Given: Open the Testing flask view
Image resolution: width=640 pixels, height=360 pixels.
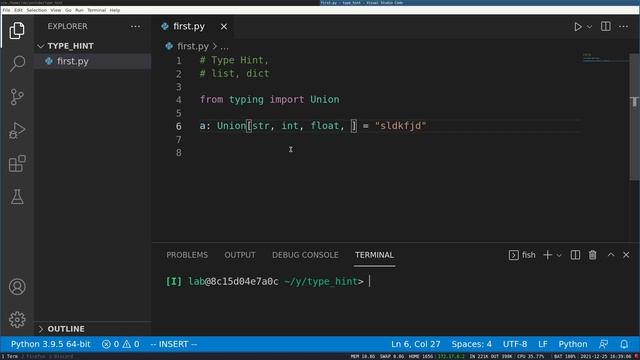Looking at the screenshot, I should point(17,197).
